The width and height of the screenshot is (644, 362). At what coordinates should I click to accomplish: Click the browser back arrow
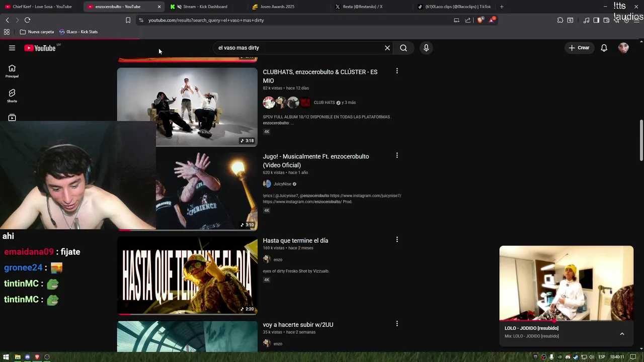7,20
